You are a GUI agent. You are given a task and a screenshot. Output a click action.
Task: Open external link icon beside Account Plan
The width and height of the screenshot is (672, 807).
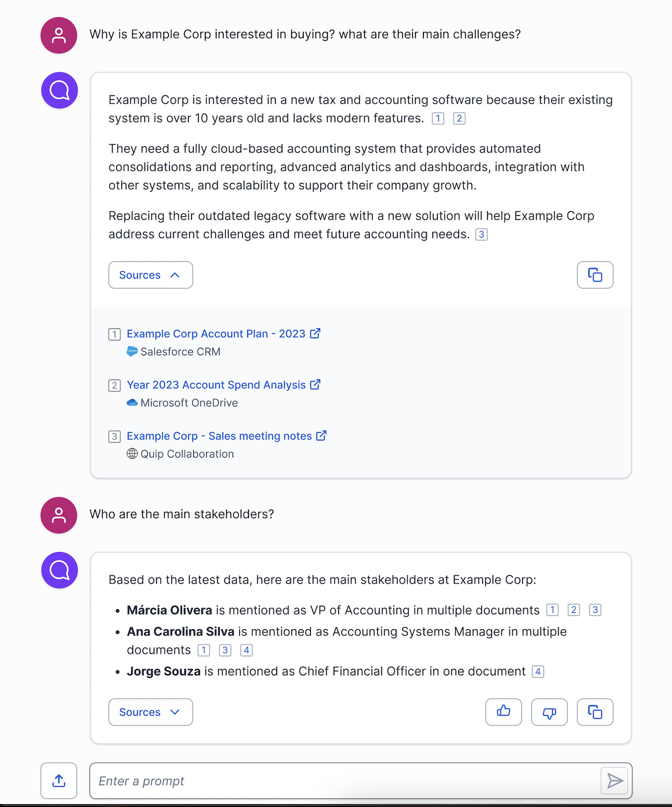point(315,333)
